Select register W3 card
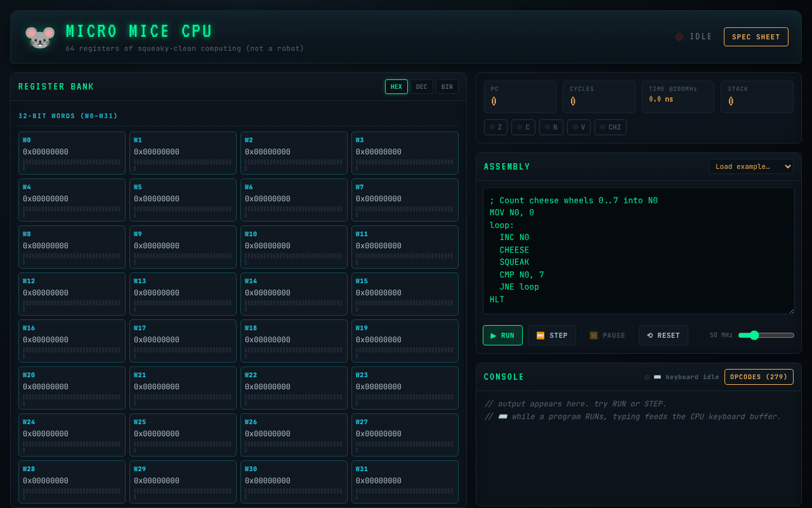812x508 pixels. (x=405, y=153)
